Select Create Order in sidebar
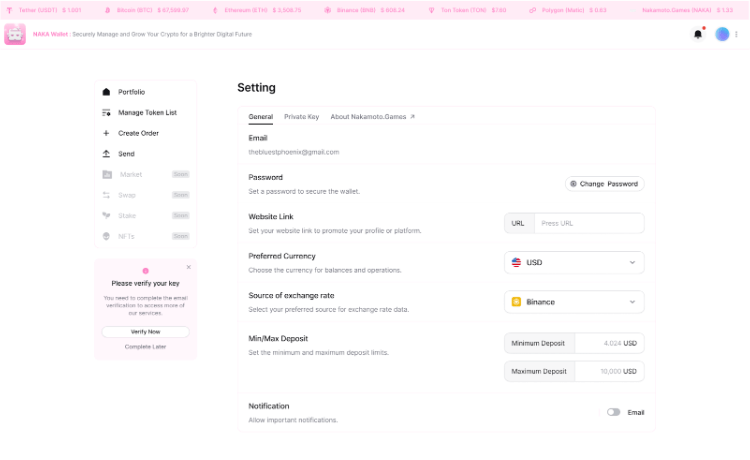 coord(138,133)
